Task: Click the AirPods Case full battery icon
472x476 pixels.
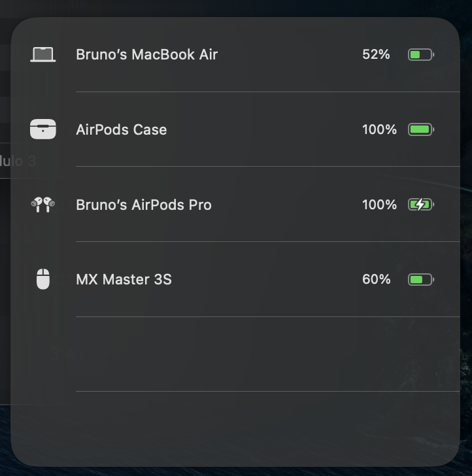Action: coord(420,129)
